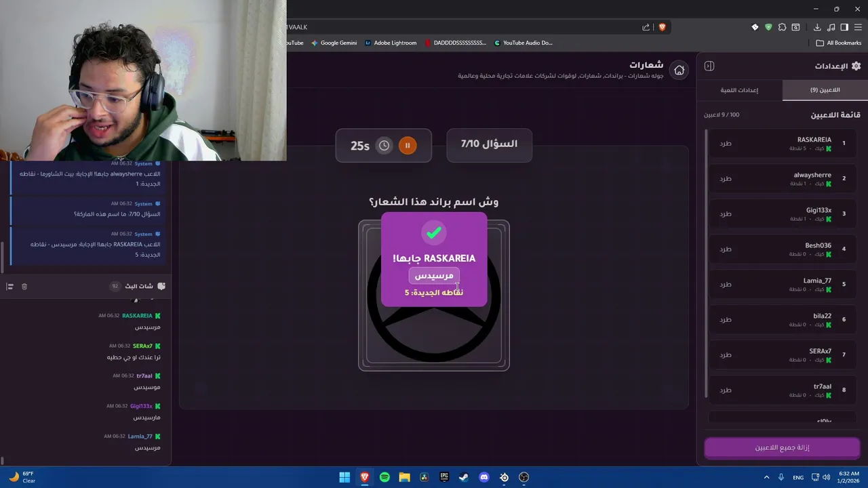This screenshot has height=488, width=868.
Task: Open Steam from the taskbar
Action: [x=464, y=477]
